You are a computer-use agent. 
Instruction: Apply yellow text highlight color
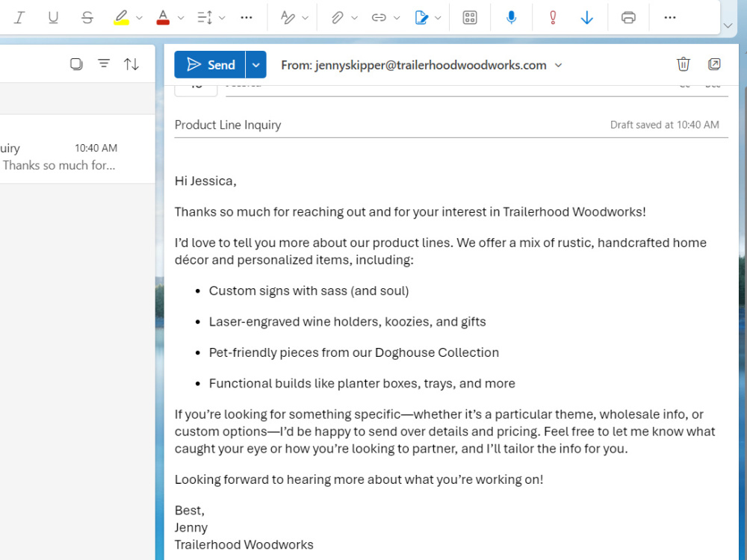122,18
